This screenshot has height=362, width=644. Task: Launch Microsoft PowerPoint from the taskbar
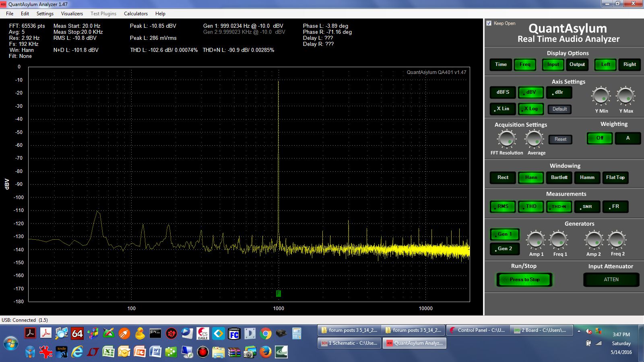[140, 352]
